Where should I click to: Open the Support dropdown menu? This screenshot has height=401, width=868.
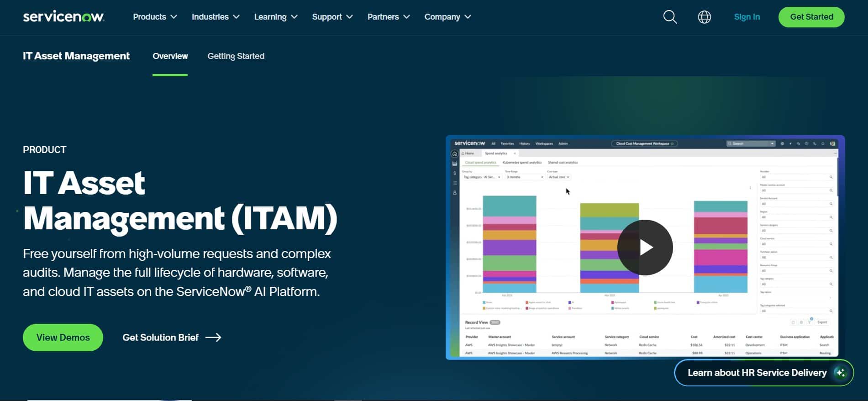[332, 17]
